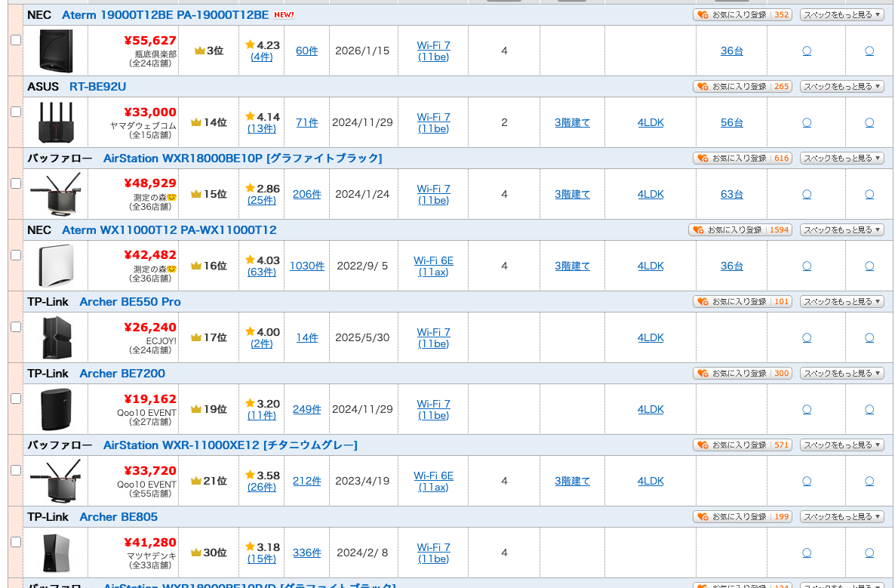Open the RT-BE92U product link
This screenshot has height=588, width=895.
click(97, 87)
